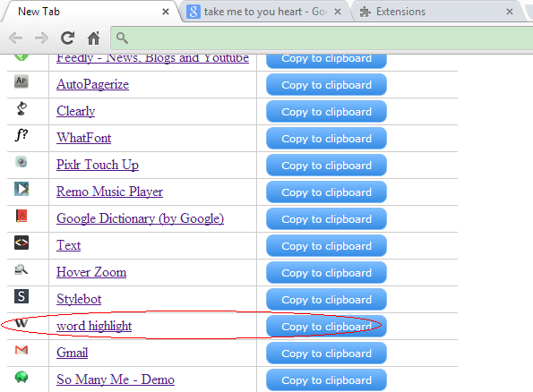Copy Text extension to clipboard
The height and width of the screenshot is (392, 533).
click(326, 246)
